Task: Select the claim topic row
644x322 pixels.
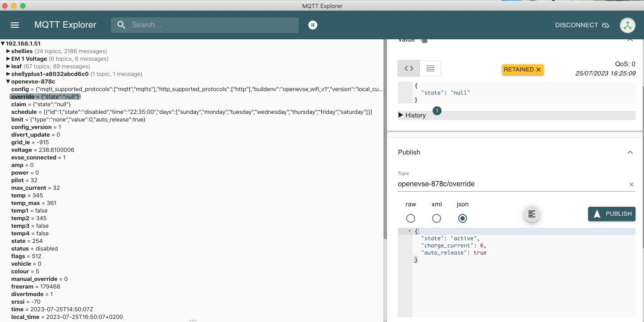Action: coord(41,105)
